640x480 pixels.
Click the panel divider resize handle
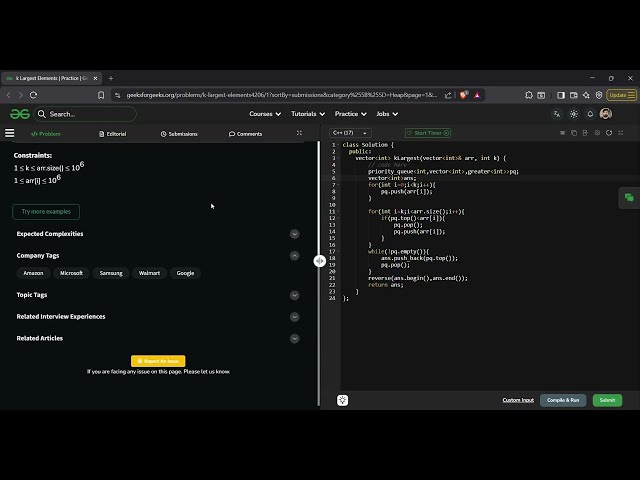click(320, 260)
